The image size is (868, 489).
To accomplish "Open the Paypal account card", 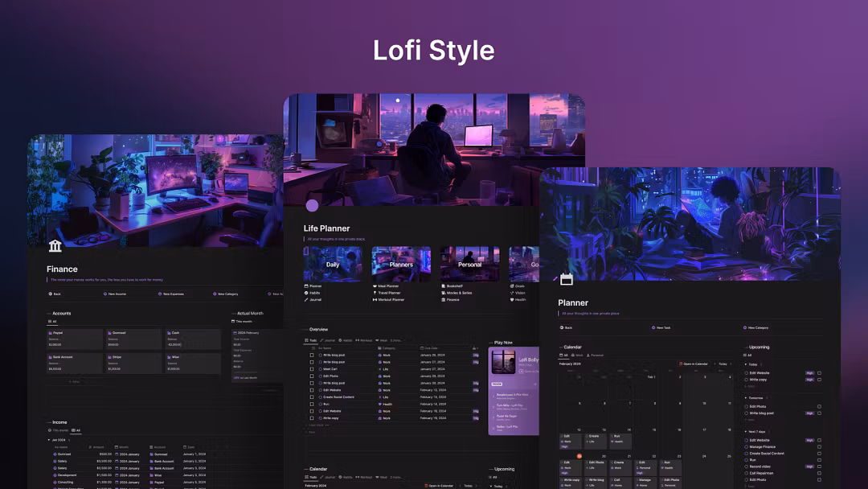I will [74, 339].
